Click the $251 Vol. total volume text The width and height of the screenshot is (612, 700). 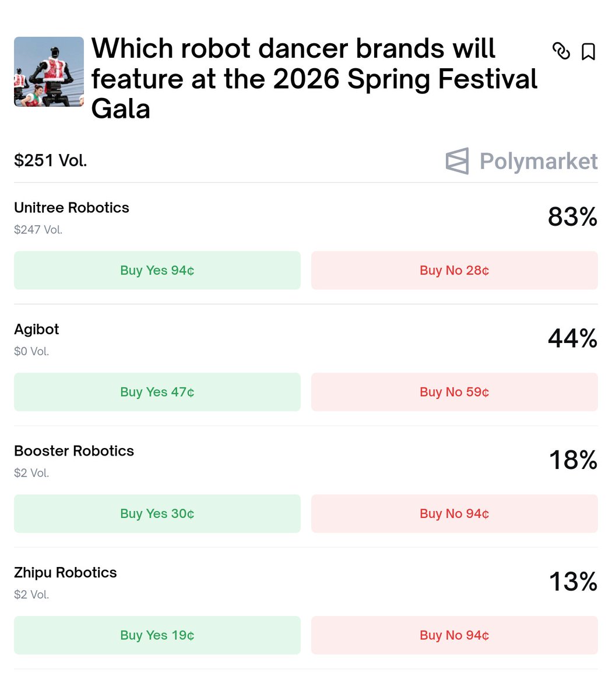coord(51,160)
